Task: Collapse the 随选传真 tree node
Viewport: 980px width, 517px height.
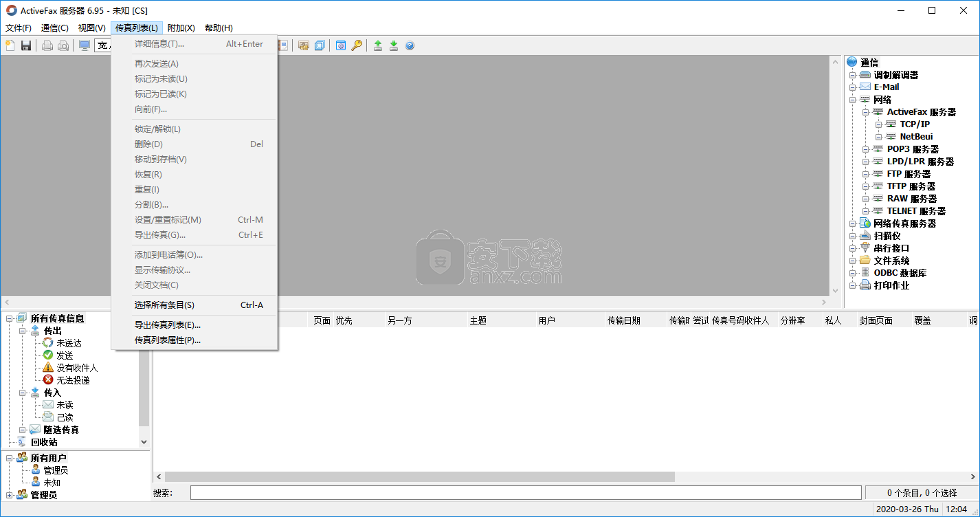Action: point(23,430)
